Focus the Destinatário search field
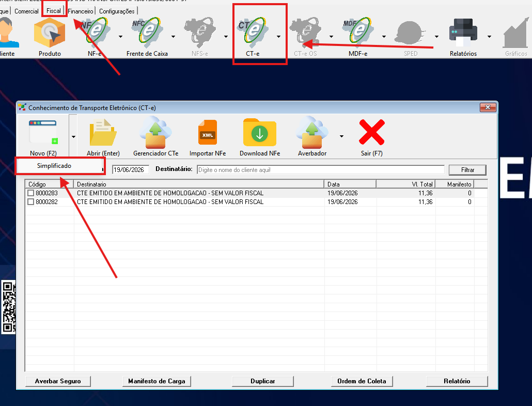The width and height of the screenshot is (532, 406). (321, 170)
